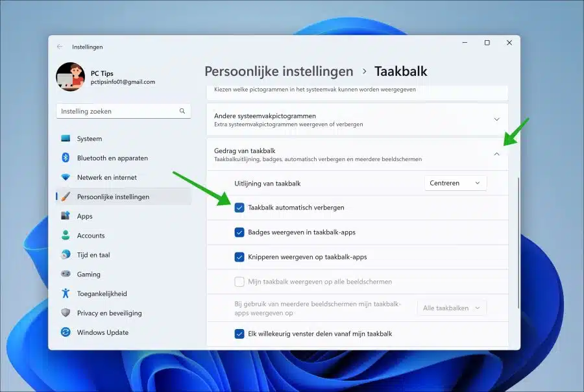Uncheck Taakbalk automatisch verbergen
Viewport: 584px width, 392px height.
pyautogui.click(x=239, y=208)
